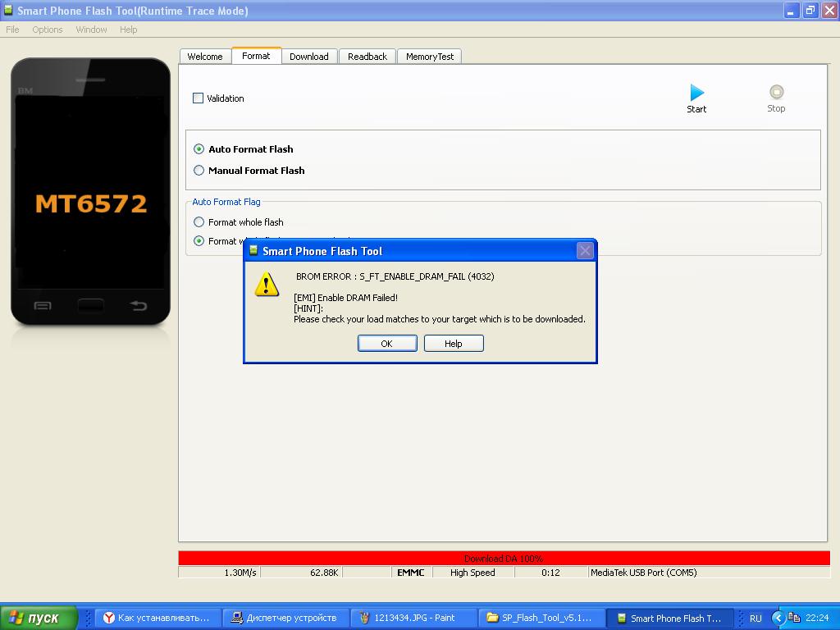Select Auto Format Flash option
840x630 pixels.
199,149
